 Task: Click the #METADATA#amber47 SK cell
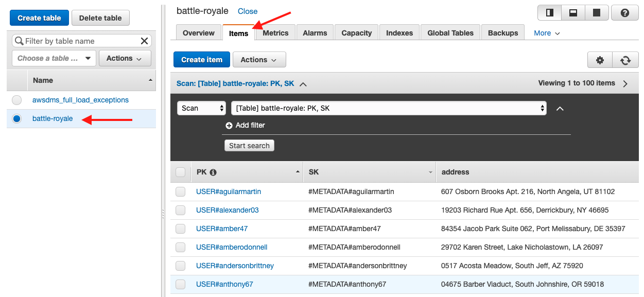(x=344, y=229)
